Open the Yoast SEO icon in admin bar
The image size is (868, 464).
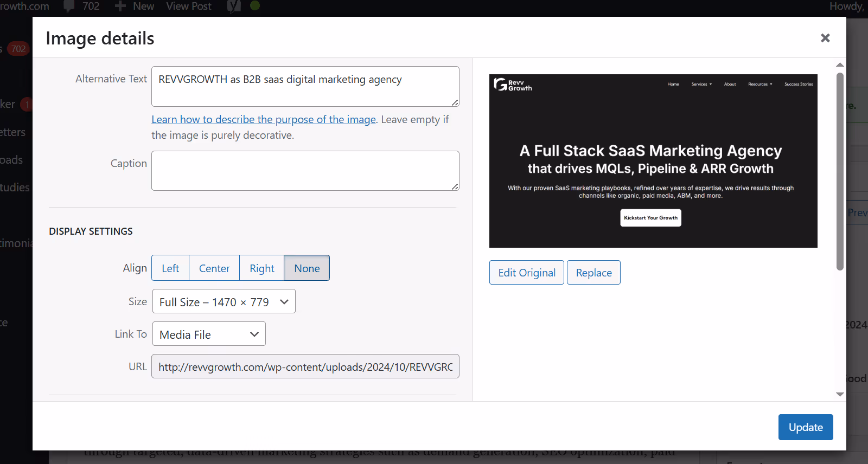click(x=233, y=6)
